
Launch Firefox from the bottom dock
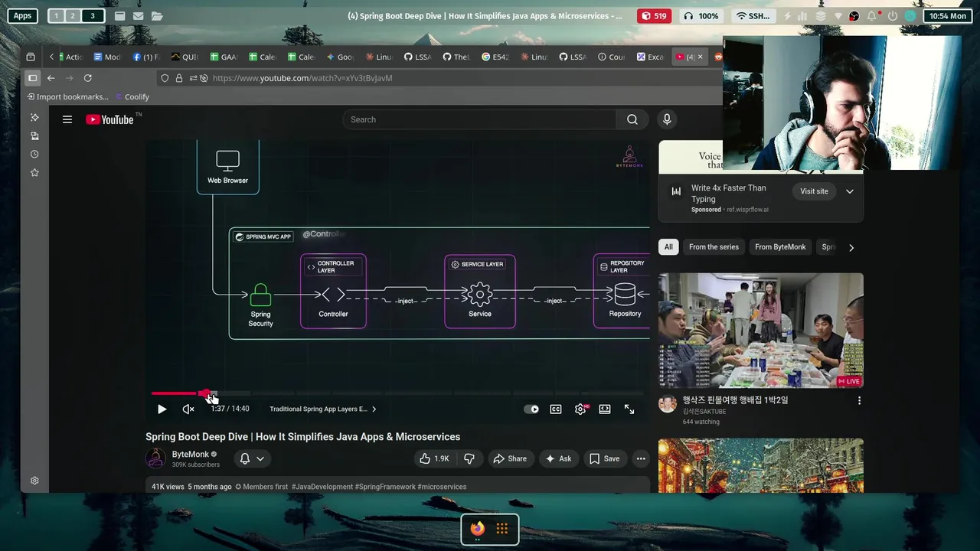(x=478, y=529)
